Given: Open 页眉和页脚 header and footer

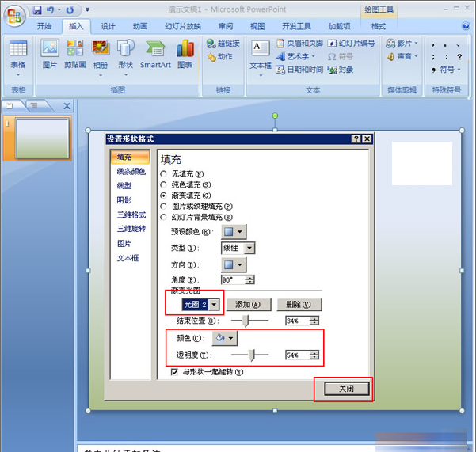Looking at the screenshot, I should pyautogui.click(x=299, y=44).
